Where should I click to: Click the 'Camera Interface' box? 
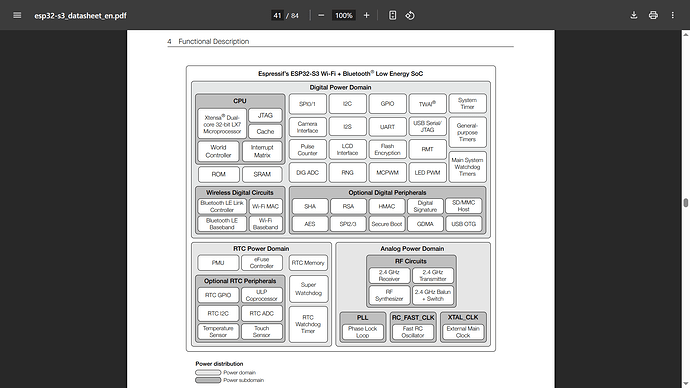point(308,127)
